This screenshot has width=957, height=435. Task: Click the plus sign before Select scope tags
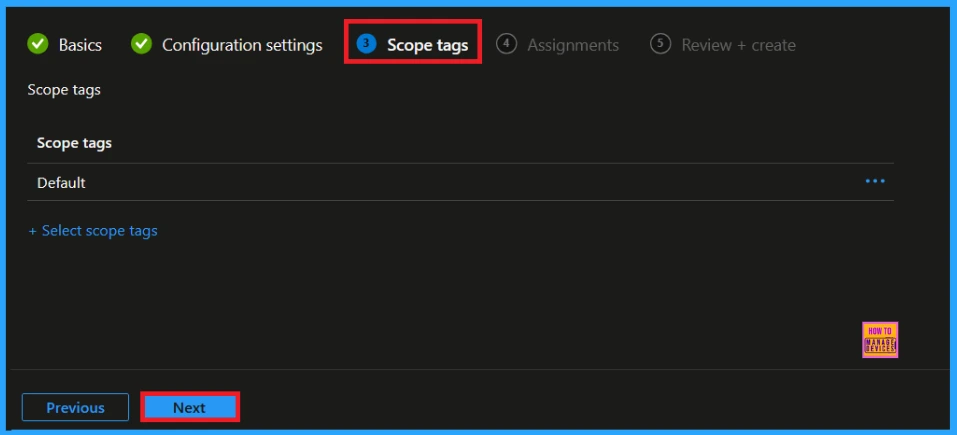point(33,231)
